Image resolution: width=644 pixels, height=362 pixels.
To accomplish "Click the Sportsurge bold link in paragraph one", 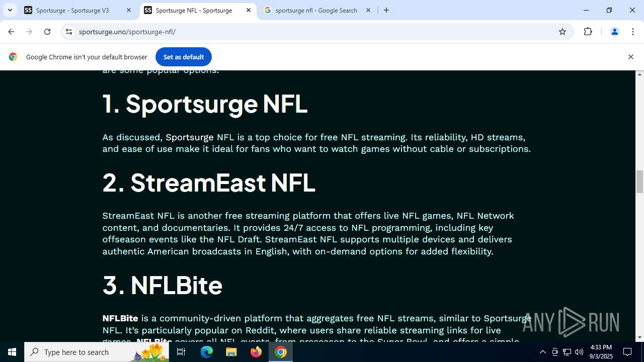I will 190,137.
